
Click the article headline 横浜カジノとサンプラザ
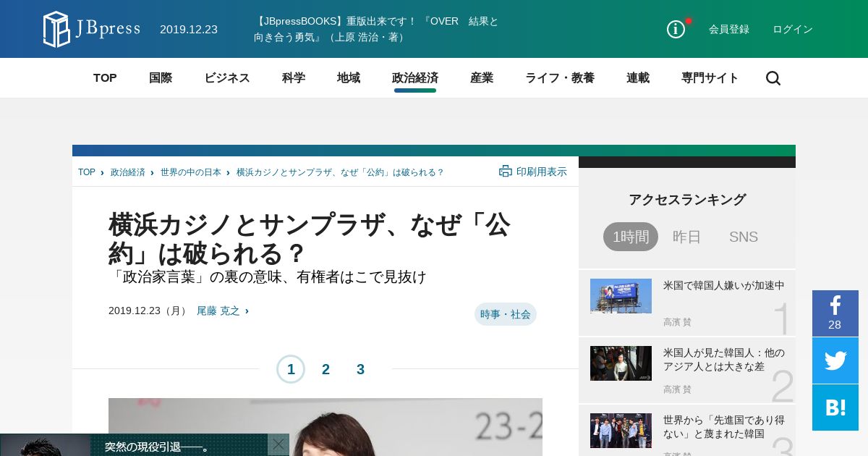(x=310, y=239)
